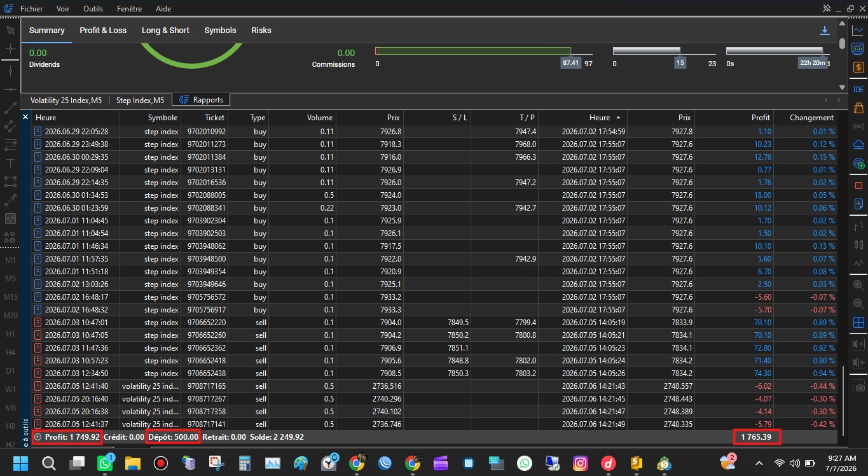Switch chart to candlesticks icon
Viewport: 868px width, 476px height.
858,244
